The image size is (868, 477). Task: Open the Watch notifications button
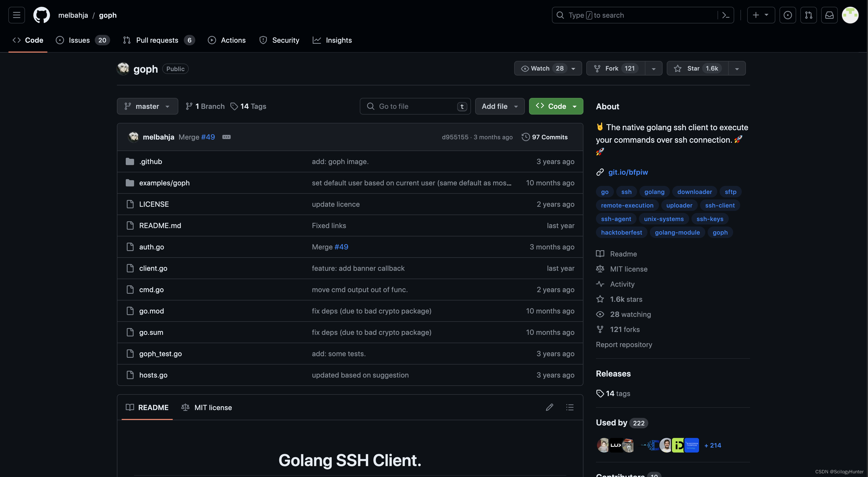point(548,68)
